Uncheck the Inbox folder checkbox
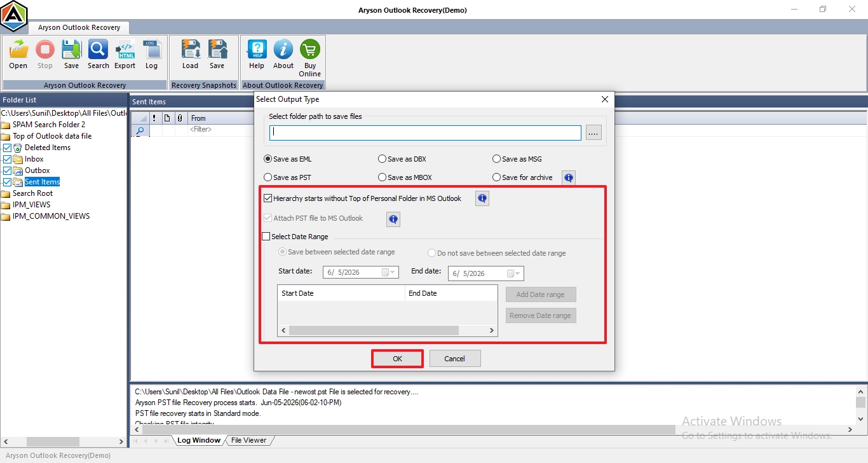This screenshot has height=463, width=868. click(x=8, y=159)
